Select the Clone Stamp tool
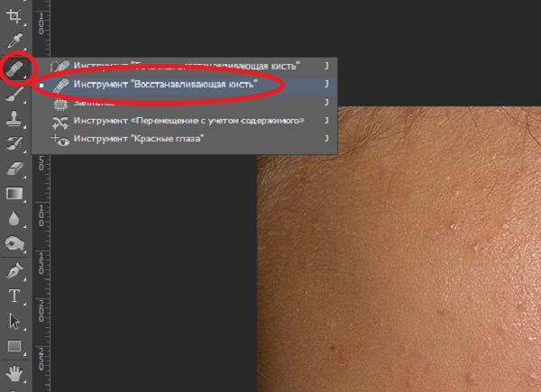Image resolution: width=541 pixels, height=392 pixels. coord(14,118)
